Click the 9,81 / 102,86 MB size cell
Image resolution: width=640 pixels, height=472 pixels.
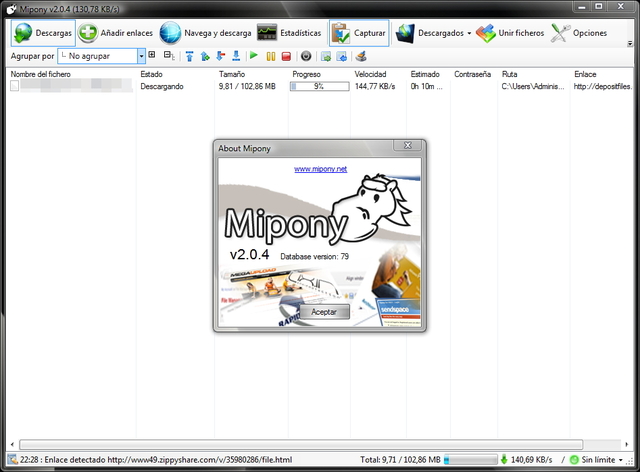(x=247, y=87)
